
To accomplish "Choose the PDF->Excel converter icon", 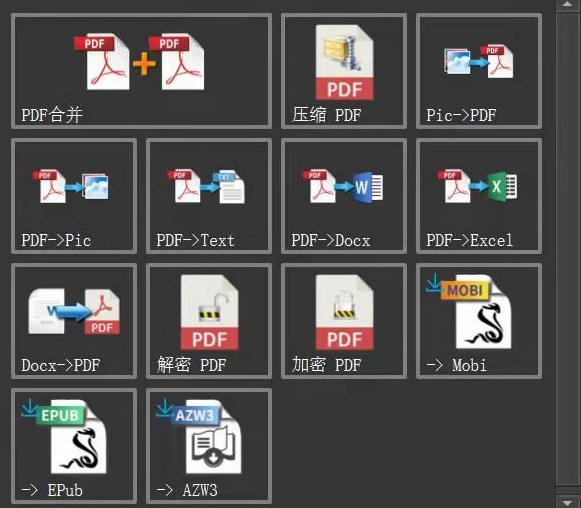I will coord(479,196).
